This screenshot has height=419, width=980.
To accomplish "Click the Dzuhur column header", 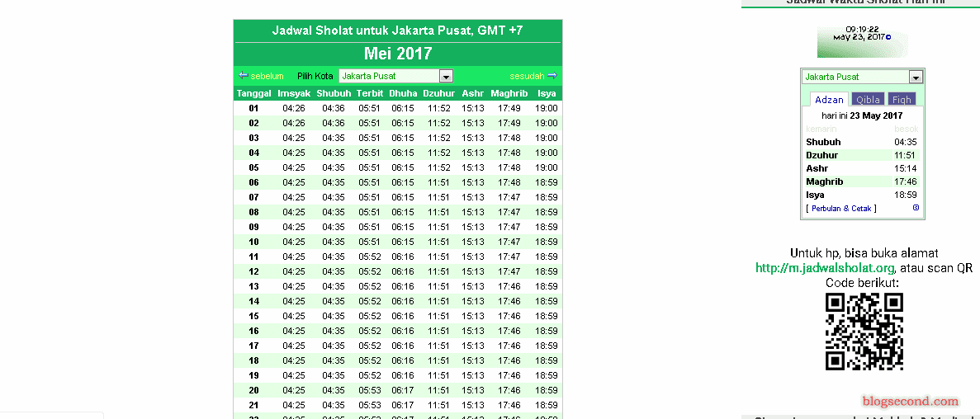I will pyautogui.click(x=438, y=94).
